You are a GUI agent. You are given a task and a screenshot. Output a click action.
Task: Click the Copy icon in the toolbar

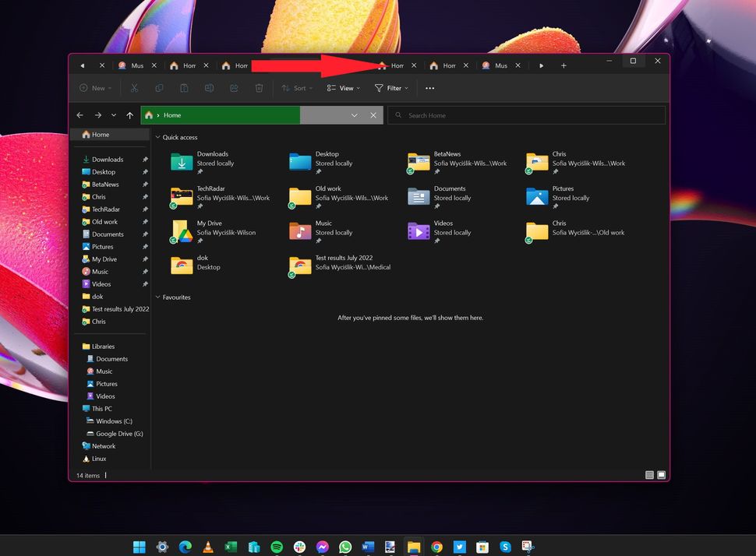tap(159, 88)
